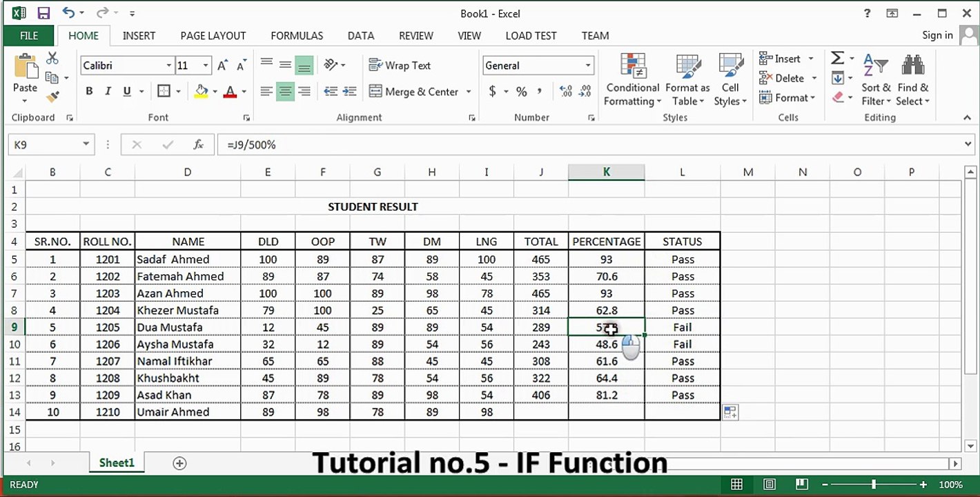This screenshot has width=980, height=497.
Task: Click Format cells button in Cells group
Action: coord(787,97)
